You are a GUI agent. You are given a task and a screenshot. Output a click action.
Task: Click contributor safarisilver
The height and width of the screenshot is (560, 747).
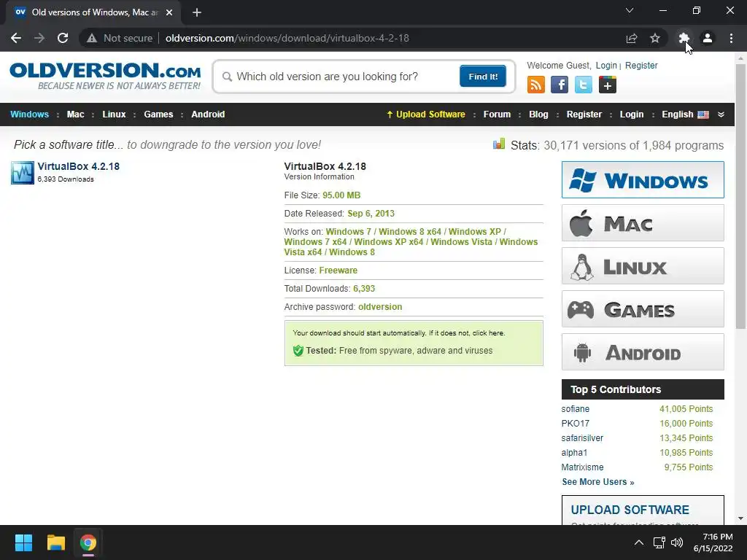click(x=582, y=438)
